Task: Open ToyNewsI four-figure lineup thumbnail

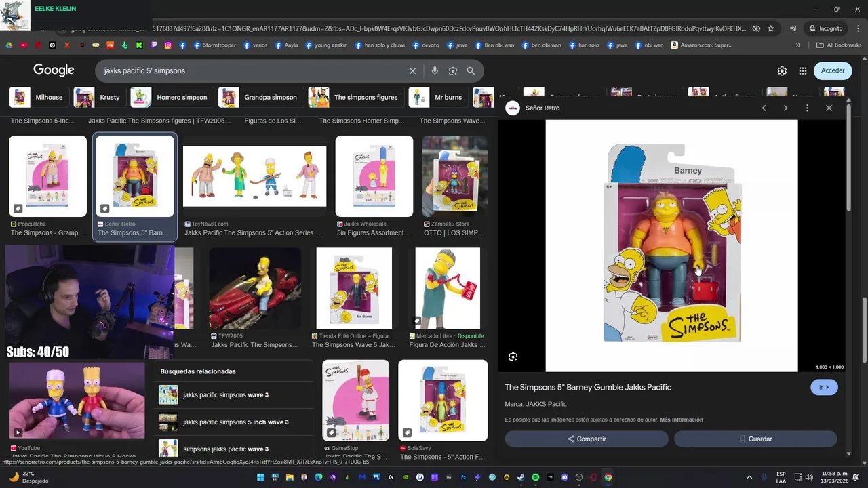Action: [254, 176]
